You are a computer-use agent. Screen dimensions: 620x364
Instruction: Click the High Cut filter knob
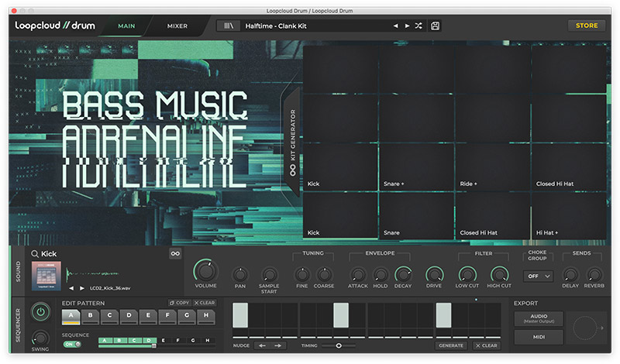(x=499, y=274)
